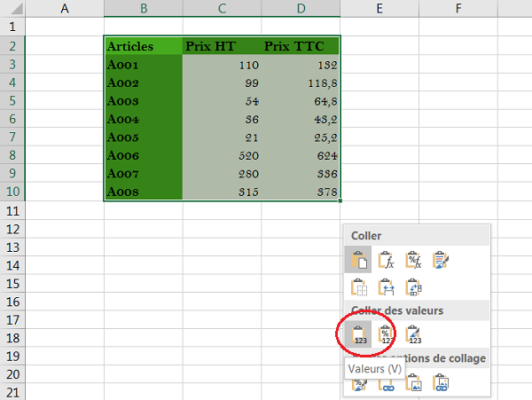Click the Select All corner triangle

click(16, 8)
